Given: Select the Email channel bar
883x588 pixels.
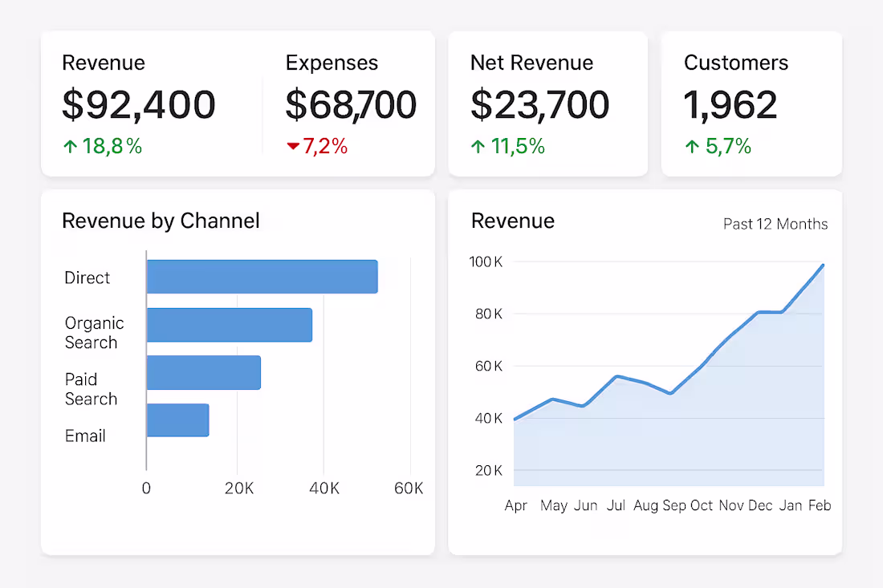Looking at the screenshot, I should point(177,420).
